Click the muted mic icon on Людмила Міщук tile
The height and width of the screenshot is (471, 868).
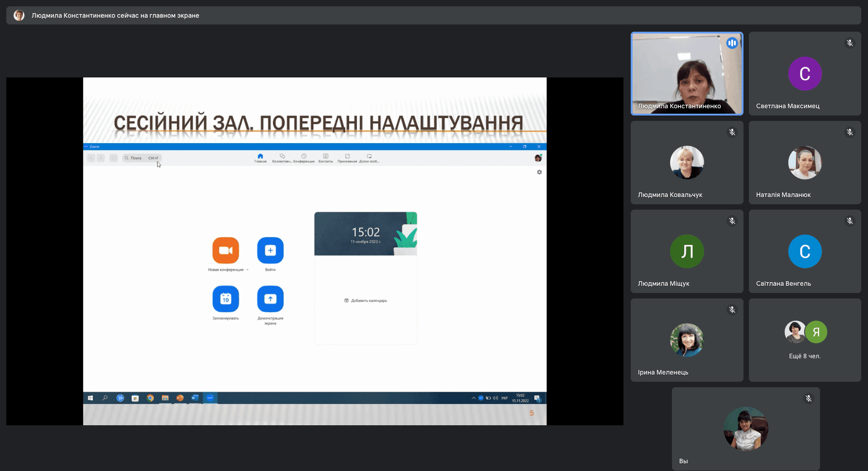click(732, 221)
